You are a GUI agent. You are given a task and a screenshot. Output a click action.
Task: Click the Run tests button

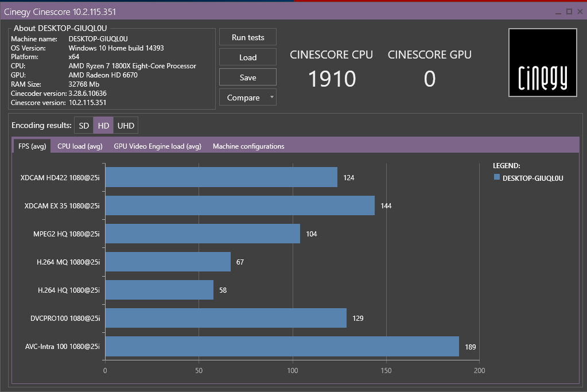coord(248,37)
